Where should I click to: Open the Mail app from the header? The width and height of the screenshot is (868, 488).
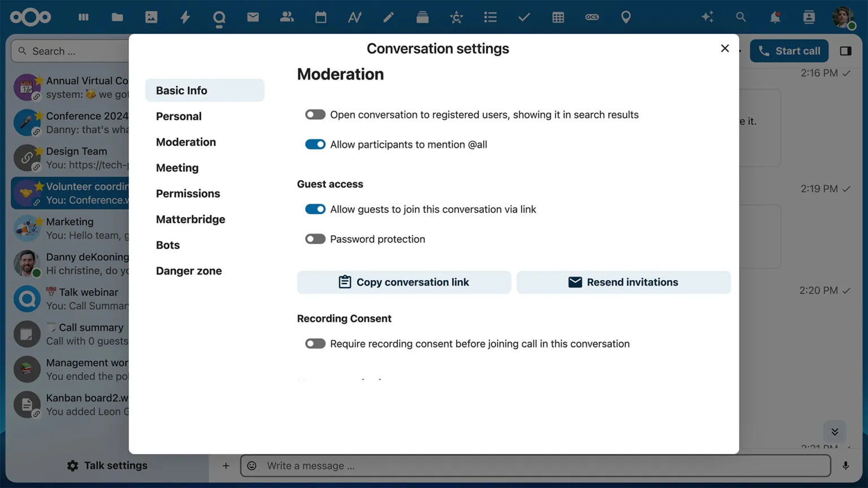point(253,17)
